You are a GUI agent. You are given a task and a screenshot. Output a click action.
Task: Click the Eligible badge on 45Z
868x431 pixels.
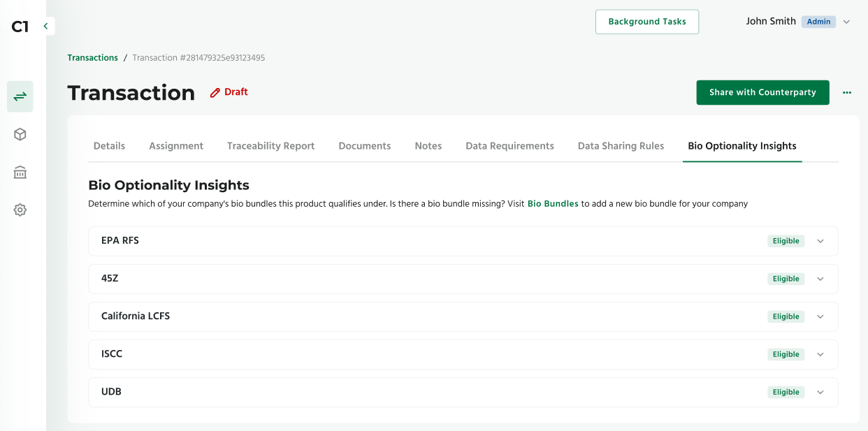(x=786, y=279)
